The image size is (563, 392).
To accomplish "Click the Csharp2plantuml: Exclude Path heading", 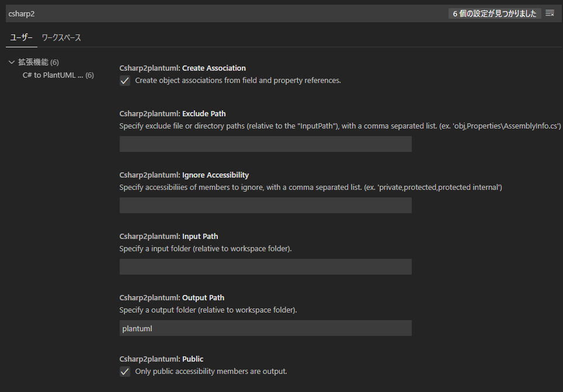I will coord(172,113).
